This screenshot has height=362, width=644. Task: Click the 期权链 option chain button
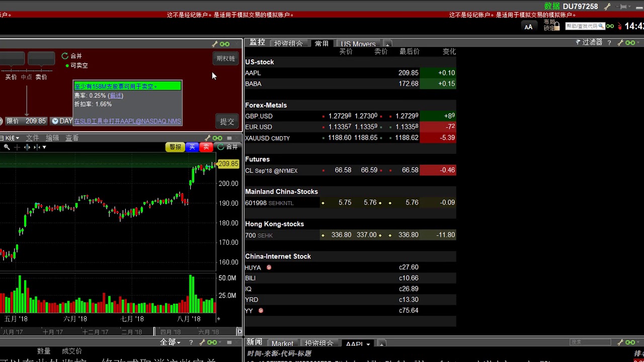pyautogui.click(x=226, y=59)
